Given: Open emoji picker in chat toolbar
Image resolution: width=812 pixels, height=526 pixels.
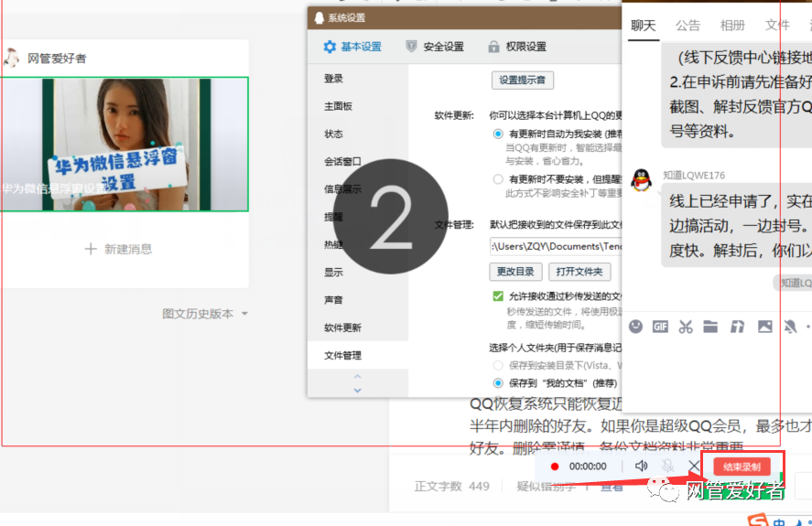Looking at the screenshot, I should (635, 327).
